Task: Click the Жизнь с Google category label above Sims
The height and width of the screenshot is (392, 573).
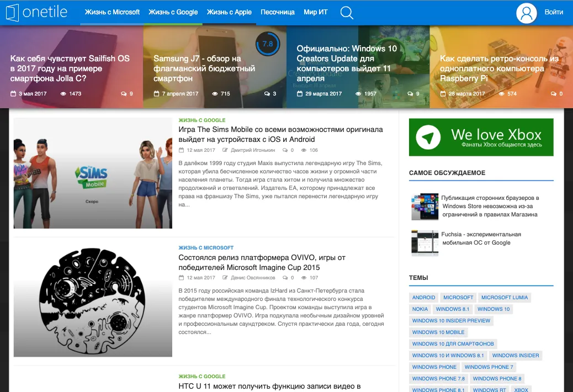Action: coord(202,120)
